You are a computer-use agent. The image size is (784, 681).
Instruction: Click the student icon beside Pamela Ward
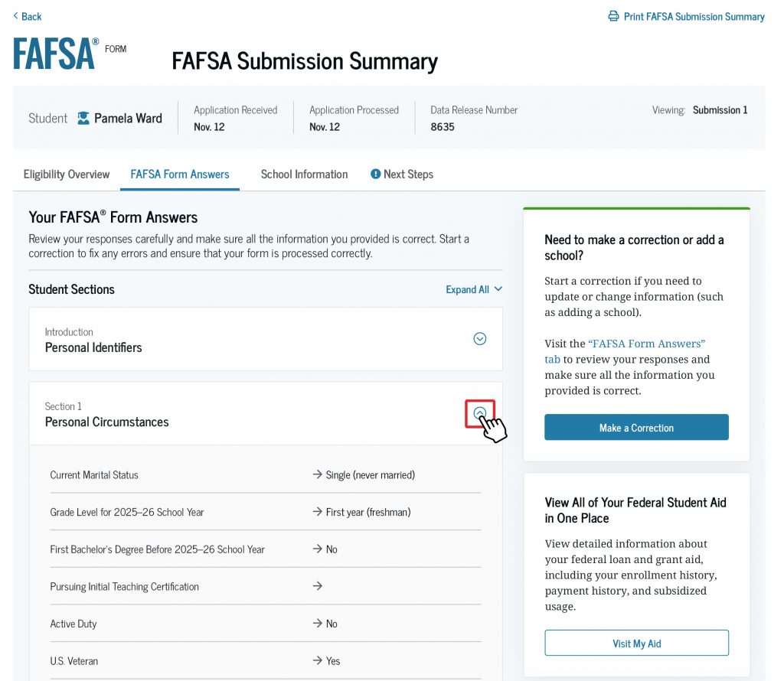click(84, 119)
